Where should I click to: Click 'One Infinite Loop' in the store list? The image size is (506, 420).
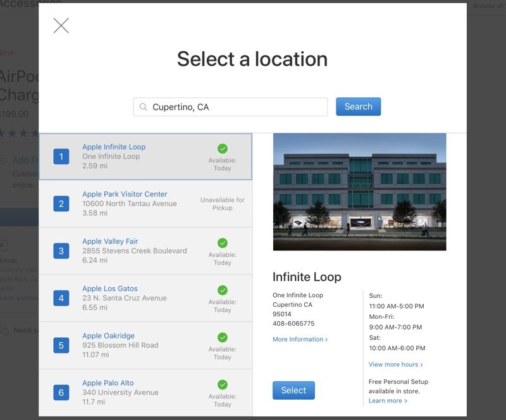pyautogui.click(x=111, y=156)
